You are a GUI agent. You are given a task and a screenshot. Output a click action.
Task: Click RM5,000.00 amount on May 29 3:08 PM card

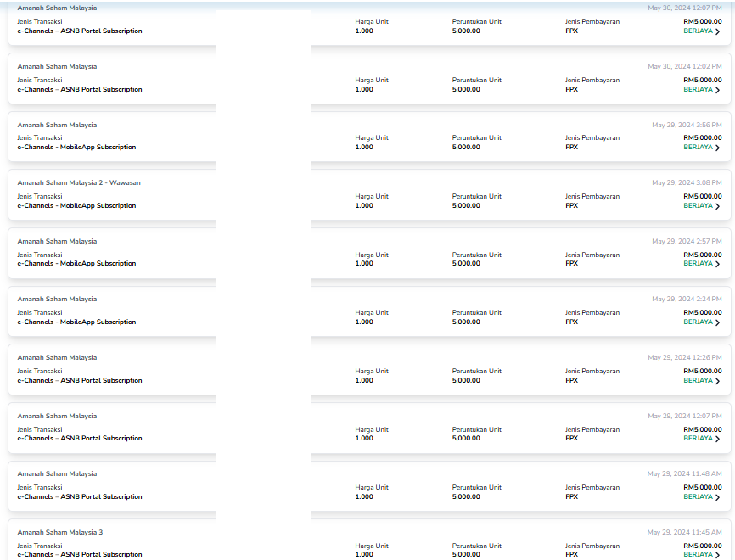coord(703,196)
